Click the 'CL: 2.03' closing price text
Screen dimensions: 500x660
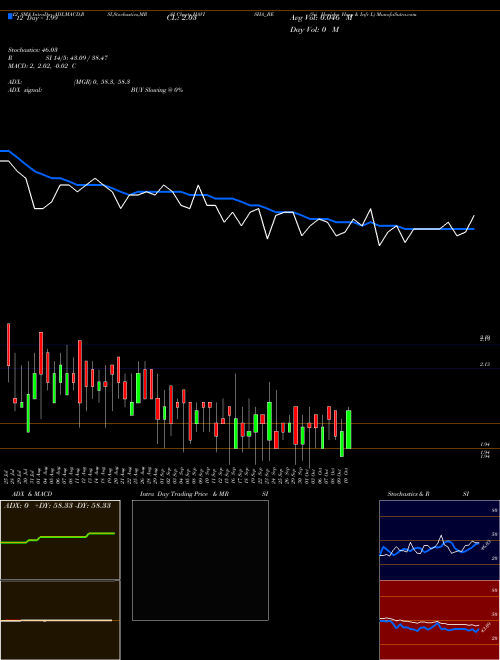[x=181, y=18]
